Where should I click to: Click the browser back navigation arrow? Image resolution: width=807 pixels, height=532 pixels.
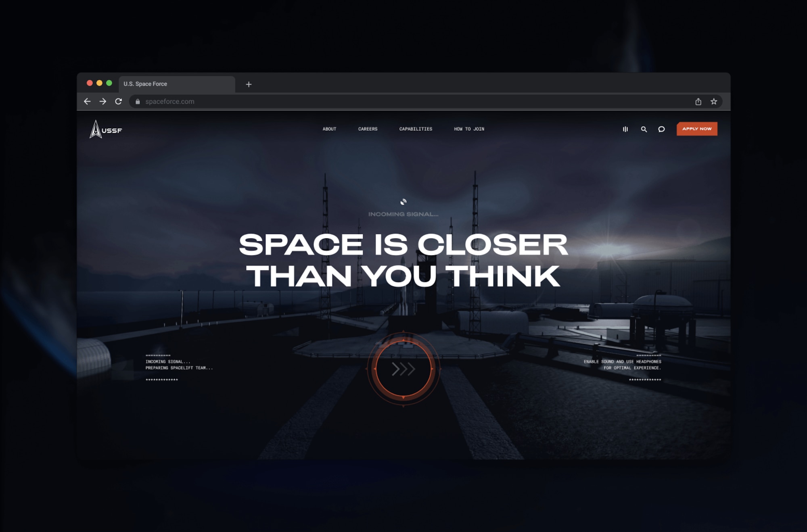88,101
